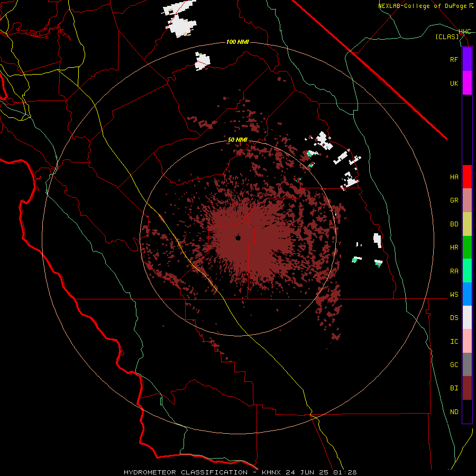Click the HHC product code label

(x=465, y=32)
